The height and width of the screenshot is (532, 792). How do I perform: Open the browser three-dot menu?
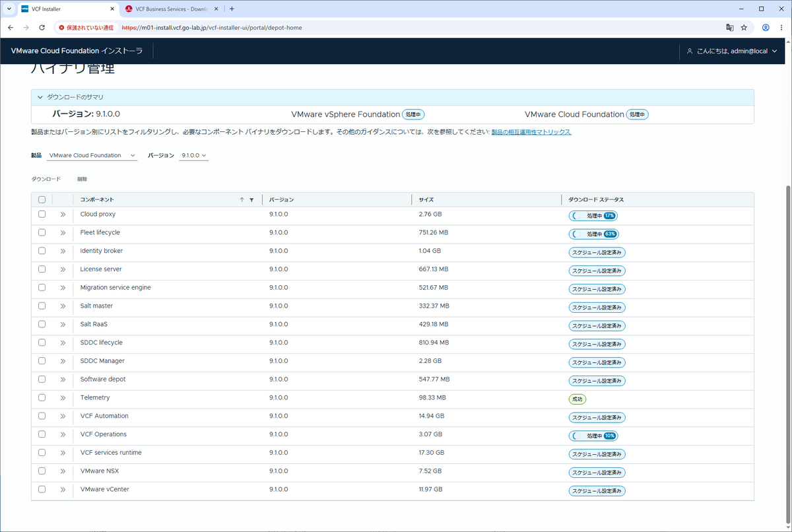point(781,28)
